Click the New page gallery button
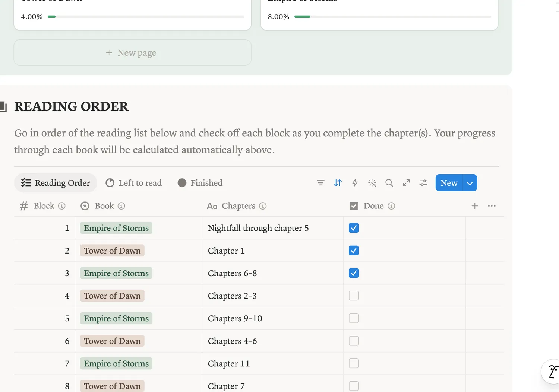Screen dimensions: 559x392 (133, 52)
